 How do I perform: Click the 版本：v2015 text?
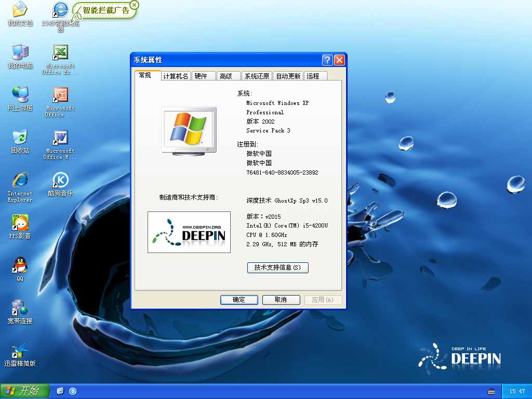(x=263, y=217)
